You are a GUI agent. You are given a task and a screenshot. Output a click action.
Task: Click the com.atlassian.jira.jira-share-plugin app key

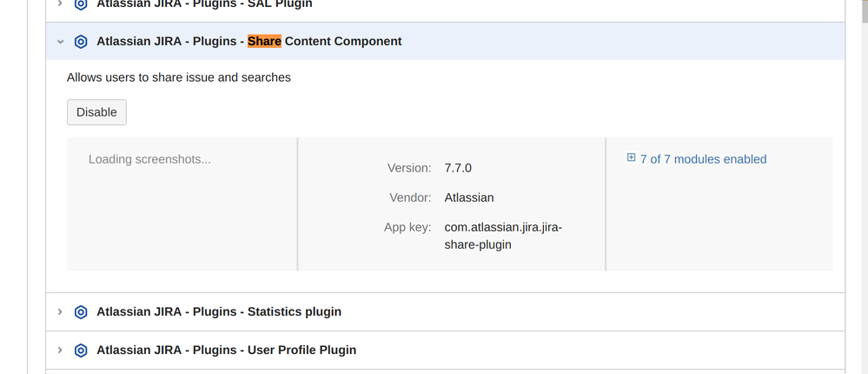pos(503,236)
